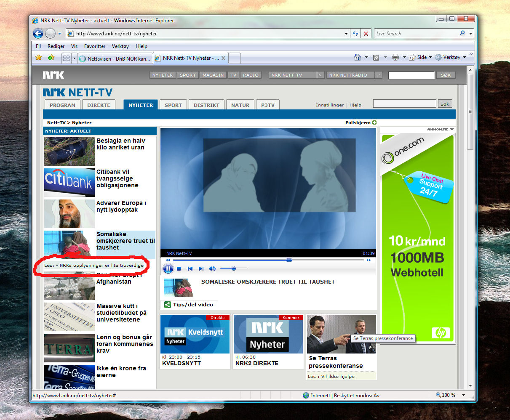510x420 pixels.
Task: Open Favorites Center star icon
Action: [x=39, y=58]
